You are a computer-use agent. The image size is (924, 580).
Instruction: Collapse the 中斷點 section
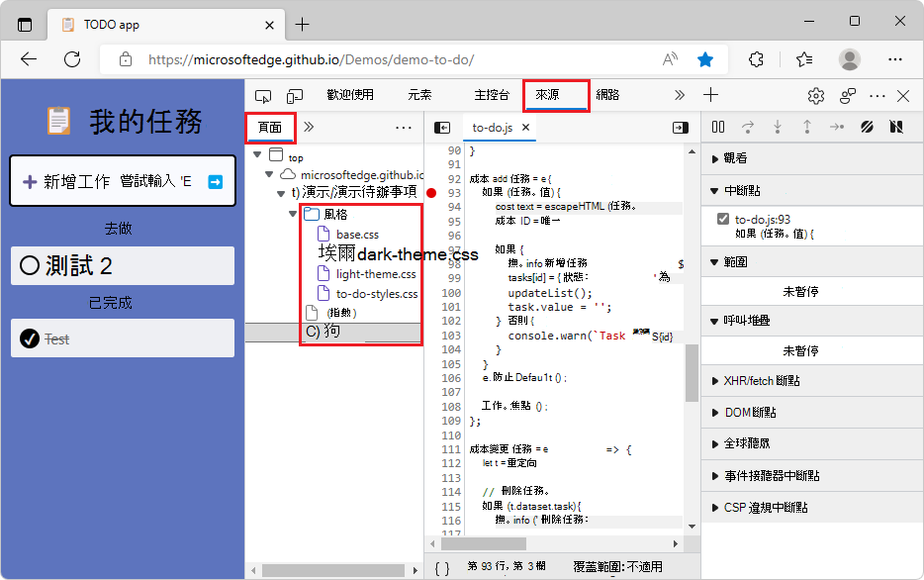tap(715, 190)
